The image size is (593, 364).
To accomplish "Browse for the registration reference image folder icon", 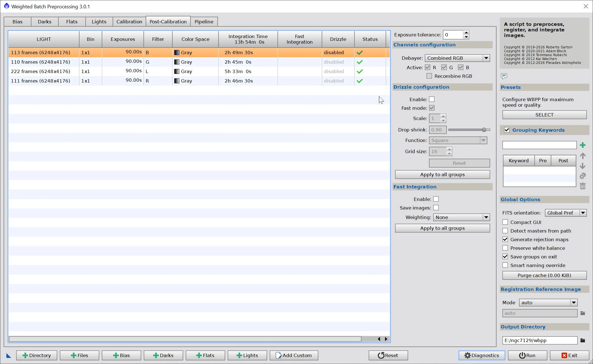I will point(583,313).
